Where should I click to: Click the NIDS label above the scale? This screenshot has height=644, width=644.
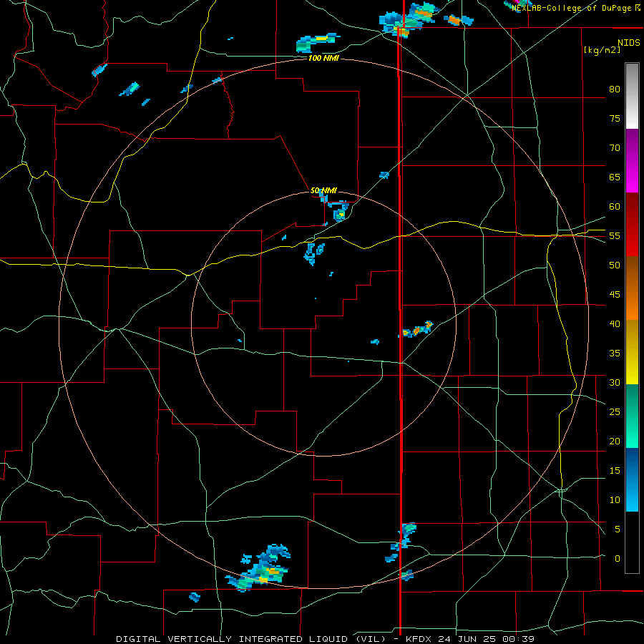(628, 43)
